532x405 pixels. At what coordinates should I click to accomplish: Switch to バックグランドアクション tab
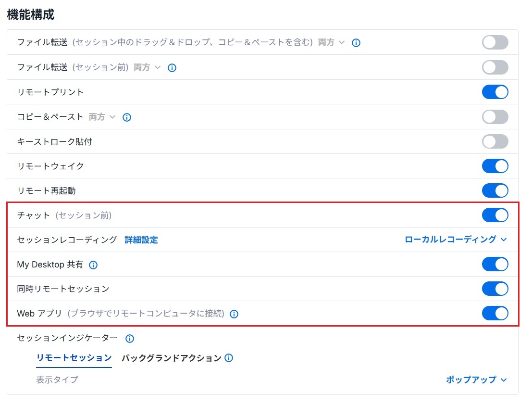point(172,358)
